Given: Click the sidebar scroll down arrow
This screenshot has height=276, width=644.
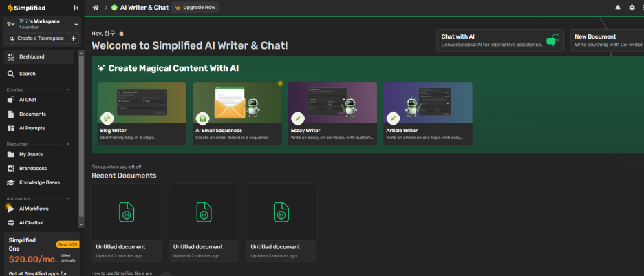Looking at the screenshot, I should tap(81, 224).
